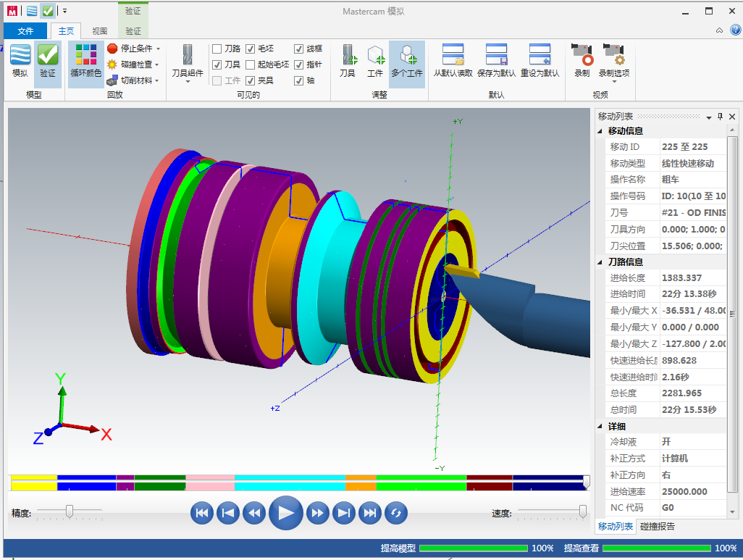Click the 多个工件 multiple workpieces icon
743x560 pixels.
(x=407, y=61)
